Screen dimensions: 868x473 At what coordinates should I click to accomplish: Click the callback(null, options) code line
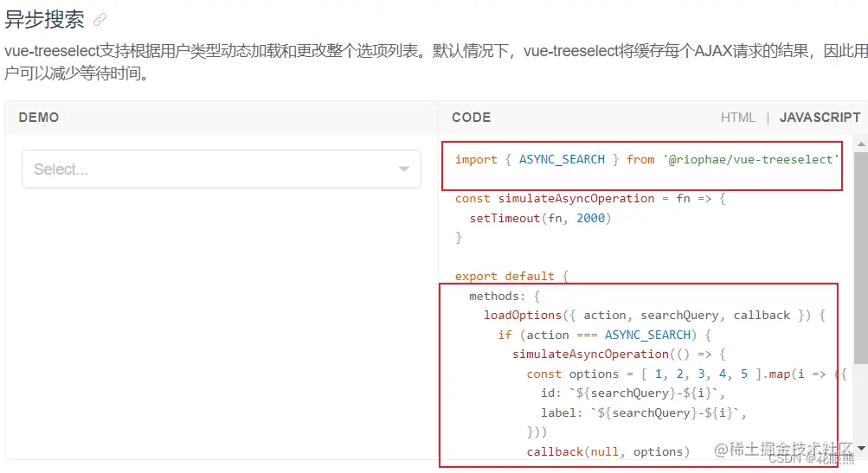click(x=608, y=452)
